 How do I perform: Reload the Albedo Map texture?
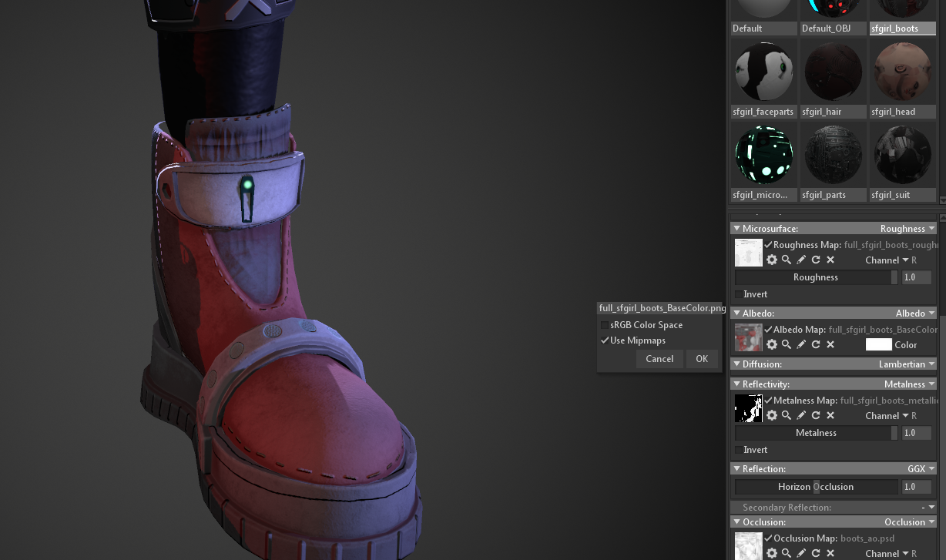click(816, 345)
